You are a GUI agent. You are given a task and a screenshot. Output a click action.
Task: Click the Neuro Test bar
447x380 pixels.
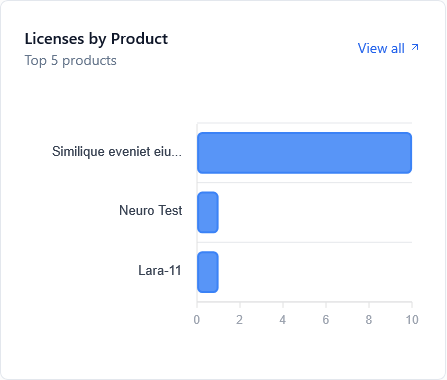point(208,212)
